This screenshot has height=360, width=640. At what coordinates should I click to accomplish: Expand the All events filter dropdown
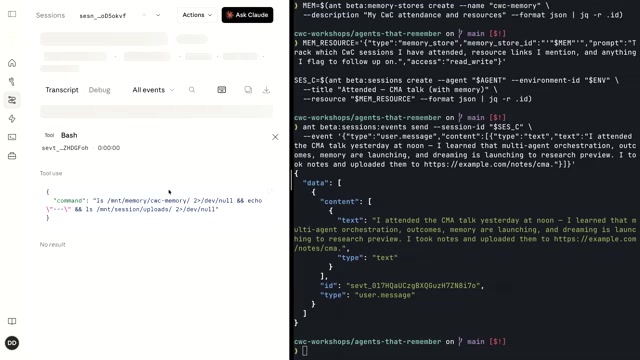[153, 90]
